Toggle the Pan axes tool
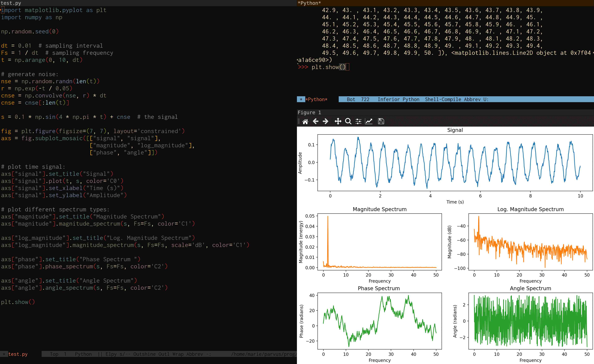This screenshot has height=364, width=594. 338,121
